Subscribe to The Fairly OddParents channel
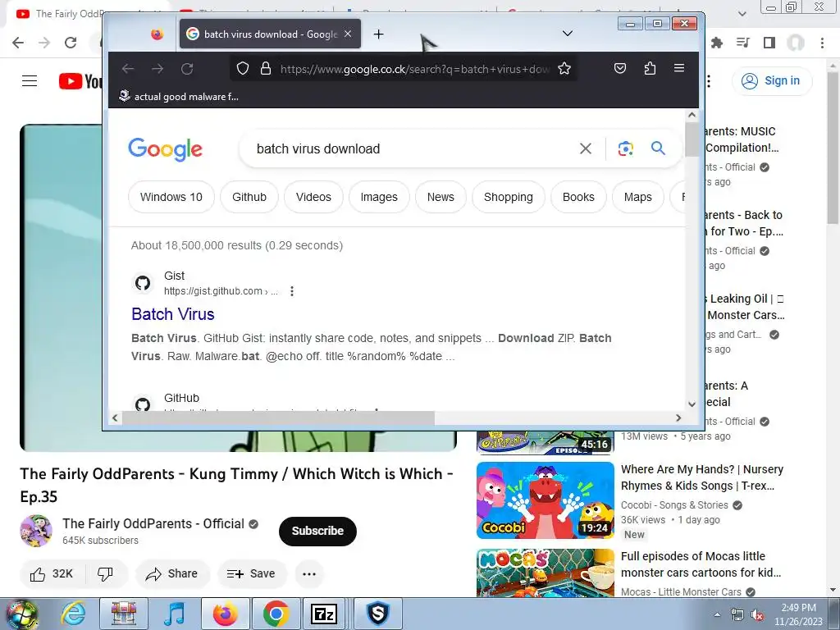Screen dimensions: 840x630 pyautogui.click(x=317, y=531)
